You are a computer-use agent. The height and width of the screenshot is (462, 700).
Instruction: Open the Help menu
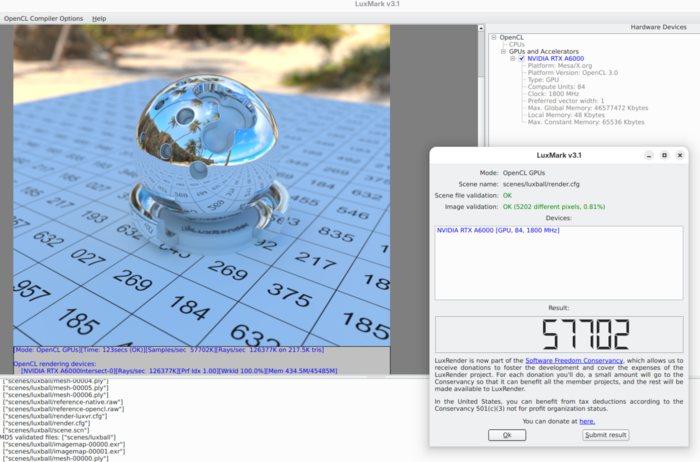[x=99, y=18]
